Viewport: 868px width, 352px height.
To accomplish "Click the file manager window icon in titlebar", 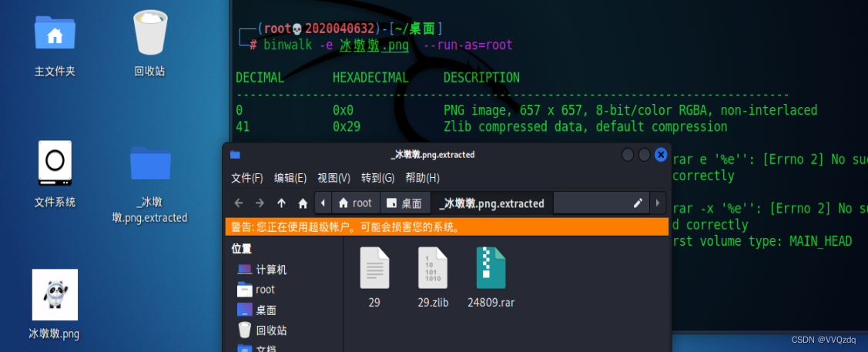I will pos(235,155).
